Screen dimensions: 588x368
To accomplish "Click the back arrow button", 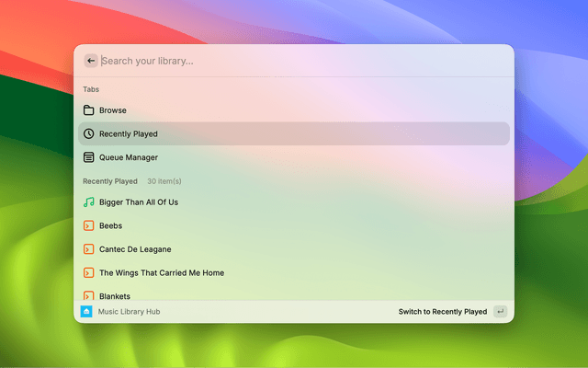I will click(90, 61).
